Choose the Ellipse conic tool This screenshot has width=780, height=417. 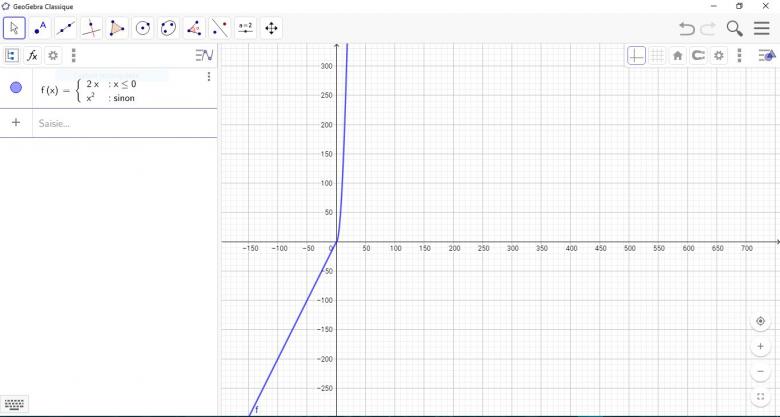pos(169,28)
